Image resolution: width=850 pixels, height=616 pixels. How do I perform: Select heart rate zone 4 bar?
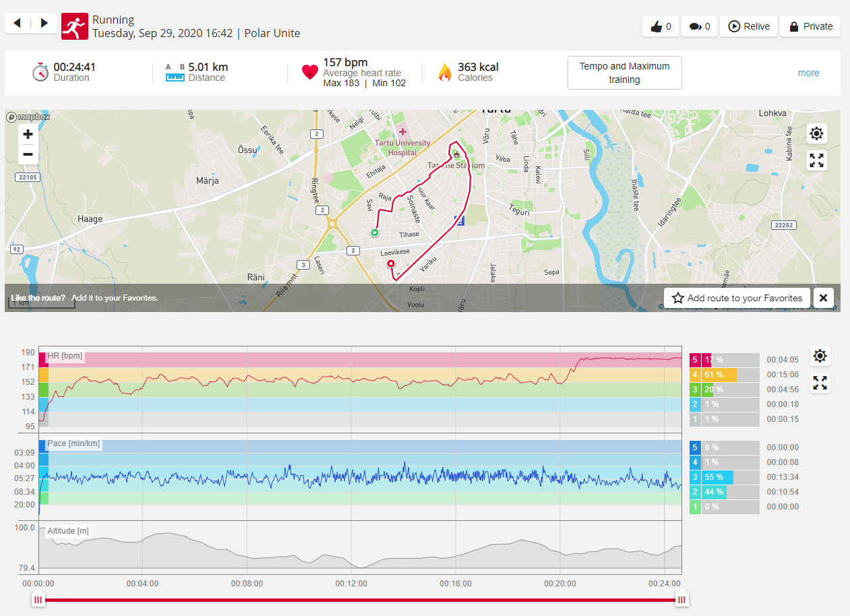(x=725, y=375)
